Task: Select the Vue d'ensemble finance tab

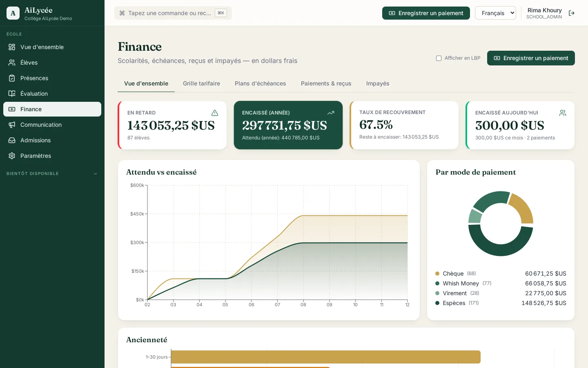Action: click(146, 83)
